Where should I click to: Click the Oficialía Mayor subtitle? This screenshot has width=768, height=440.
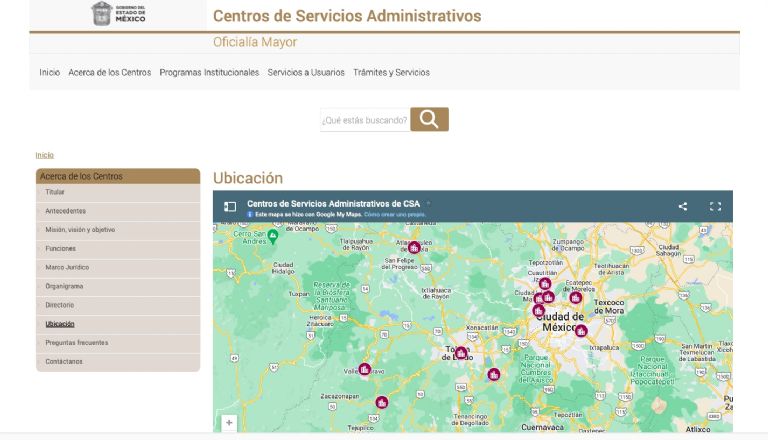tap(255, 42)
